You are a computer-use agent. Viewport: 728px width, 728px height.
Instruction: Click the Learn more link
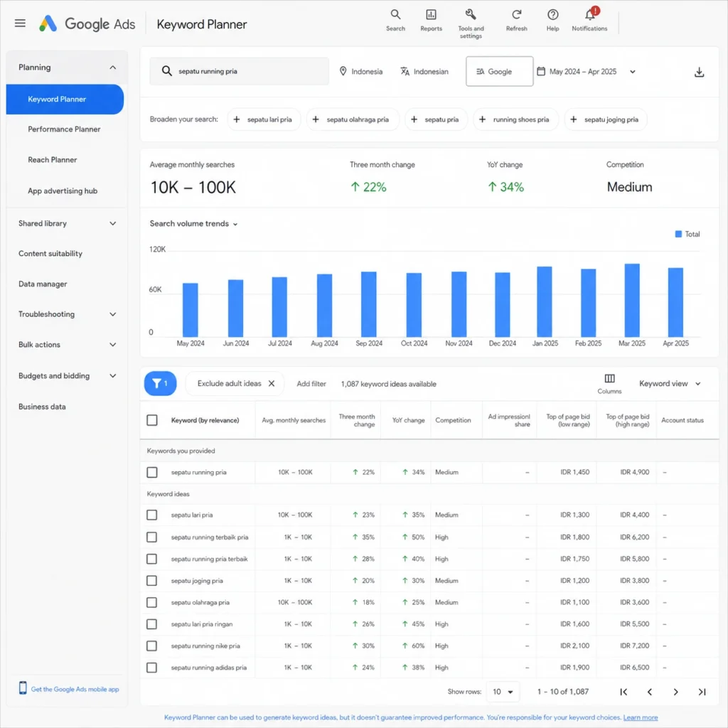coord(641,717)
